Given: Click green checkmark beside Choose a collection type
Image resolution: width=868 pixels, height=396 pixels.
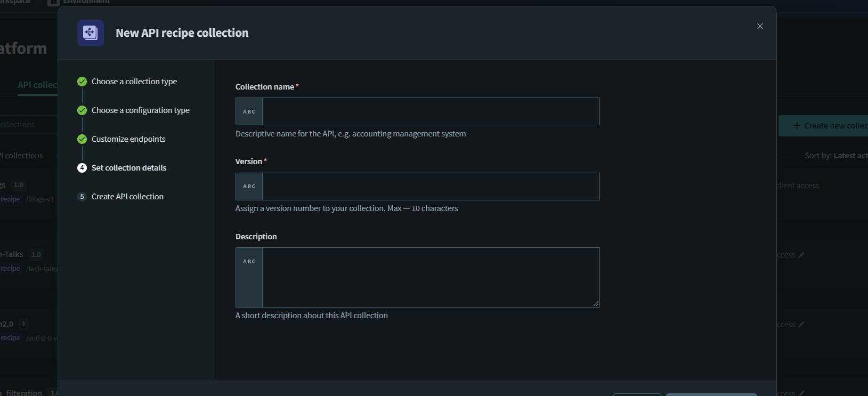Looking at the screenshot, I should click(82, 82).
